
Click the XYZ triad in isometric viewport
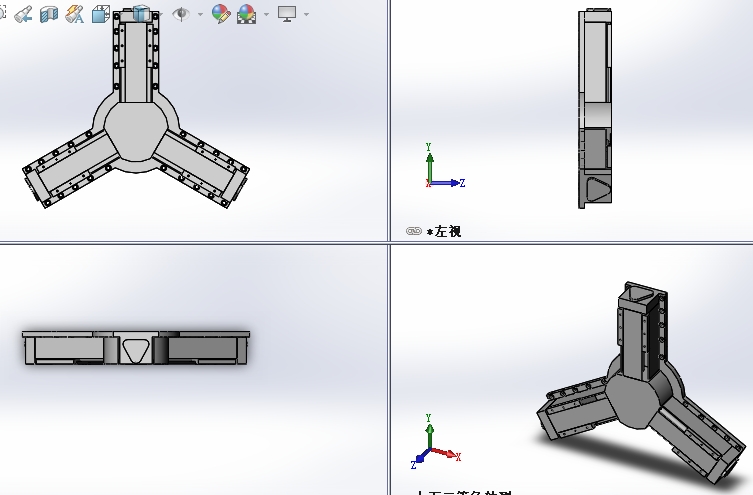[x=436, y=442]
